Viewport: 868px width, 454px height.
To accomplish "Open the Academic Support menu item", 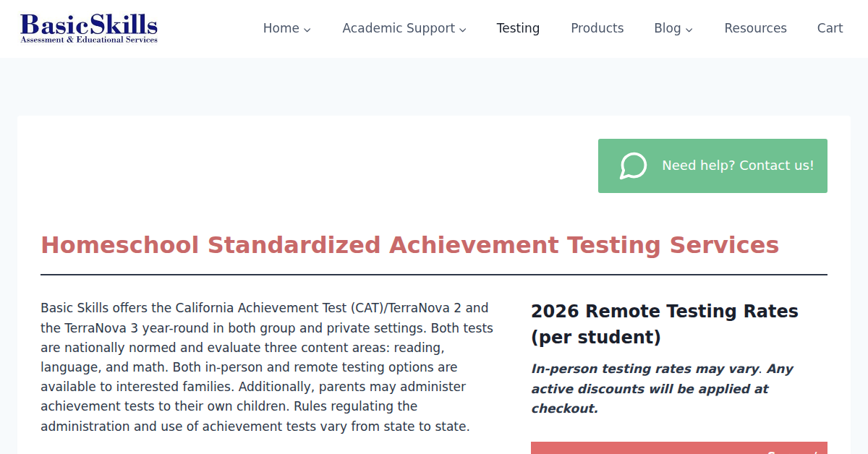I will click(x=399, y=28).
